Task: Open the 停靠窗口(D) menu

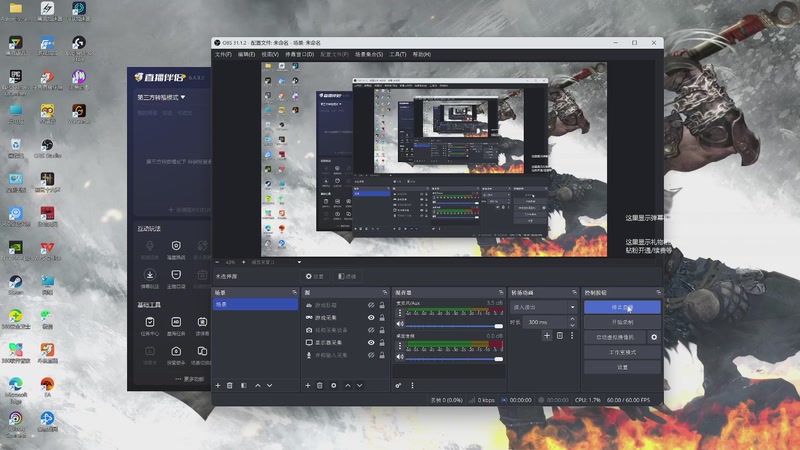Action: (299, 54)
